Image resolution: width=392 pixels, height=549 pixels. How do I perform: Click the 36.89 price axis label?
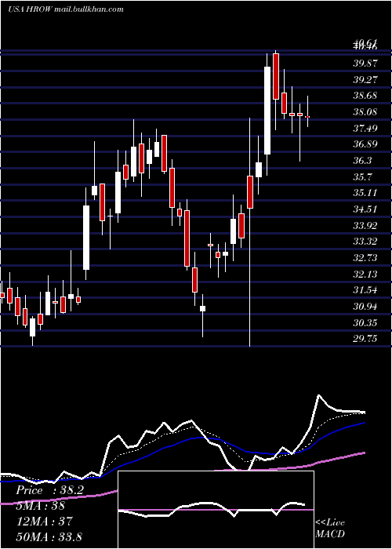pyautogui.click(x=365, y=144)
